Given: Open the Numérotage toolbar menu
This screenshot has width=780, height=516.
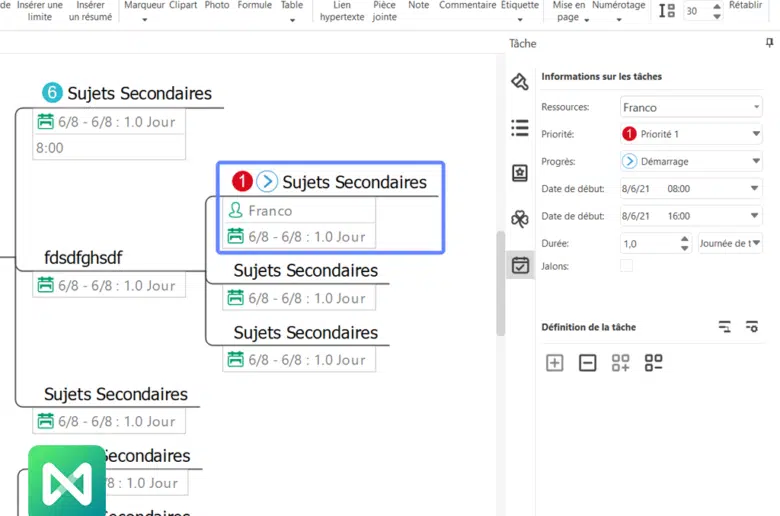Looking at the screenshot, I should (618, 11).
